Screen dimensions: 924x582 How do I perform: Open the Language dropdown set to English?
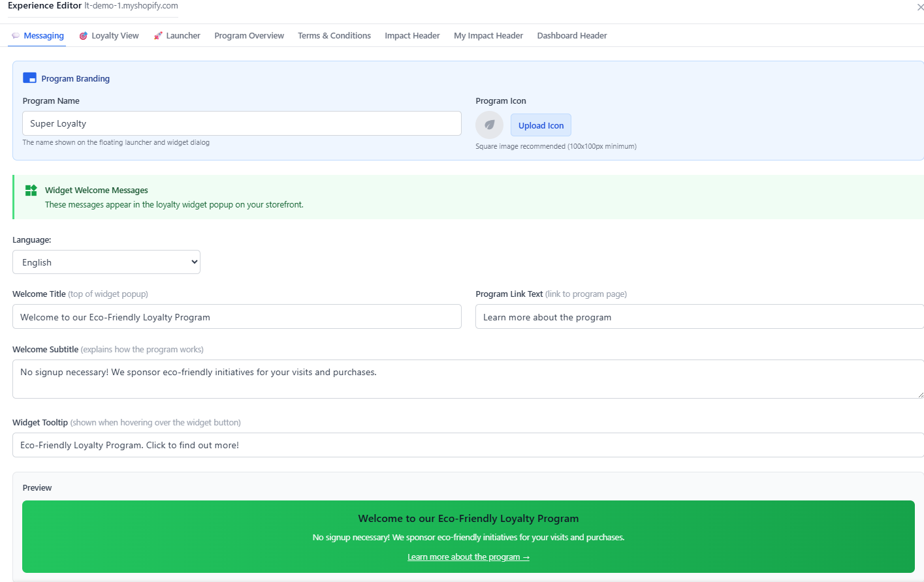[x=106, y=262]
